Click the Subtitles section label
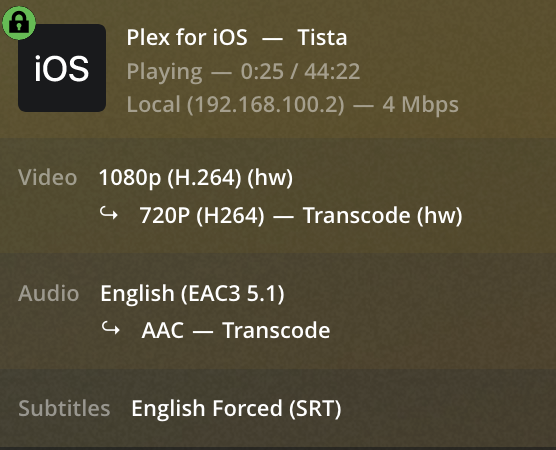The width and height of the screenshot is (556, 450). click(x=64, y=408)
